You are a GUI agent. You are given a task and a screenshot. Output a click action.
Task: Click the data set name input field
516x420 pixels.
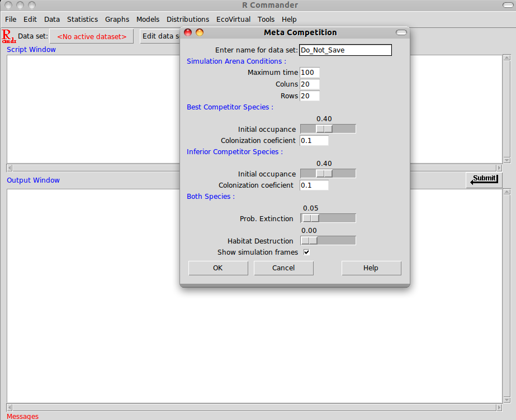(x=345, y=50)
